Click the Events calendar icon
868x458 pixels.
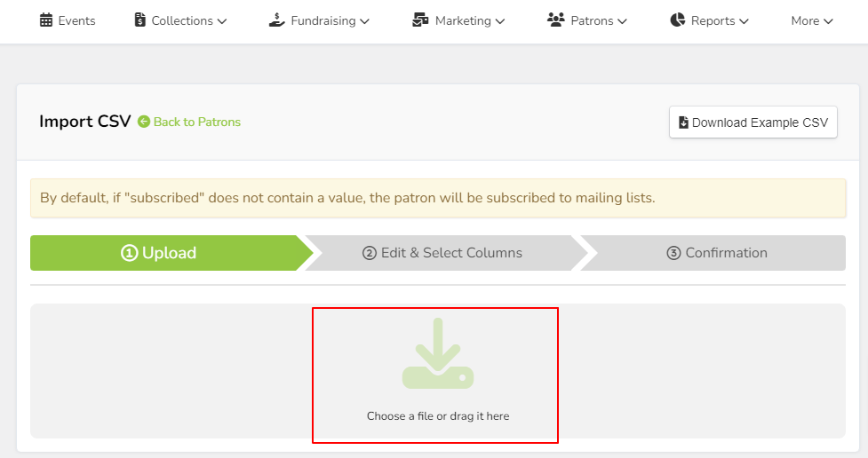point(46,20)
